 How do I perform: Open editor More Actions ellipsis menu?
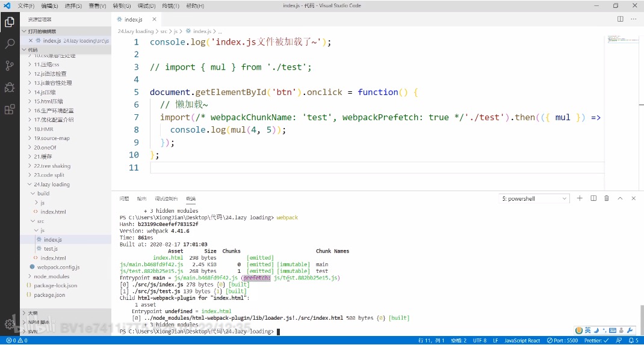coord(633,19)
